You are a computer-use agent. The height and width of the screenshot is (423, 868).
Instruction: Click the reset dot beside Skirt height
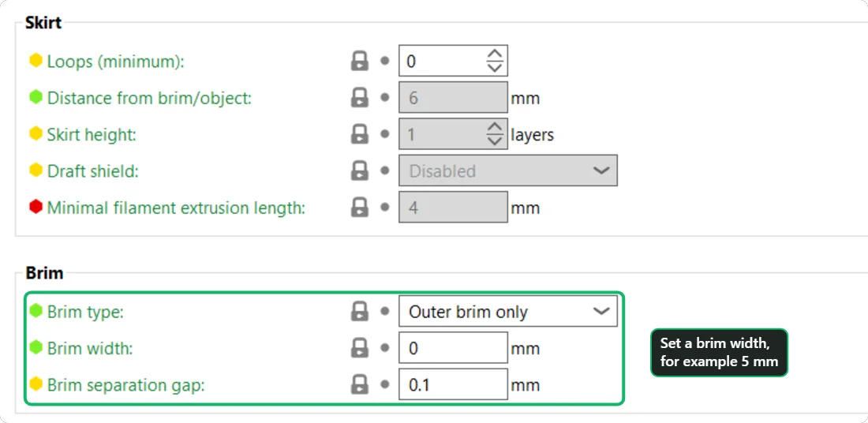[385, 134]
